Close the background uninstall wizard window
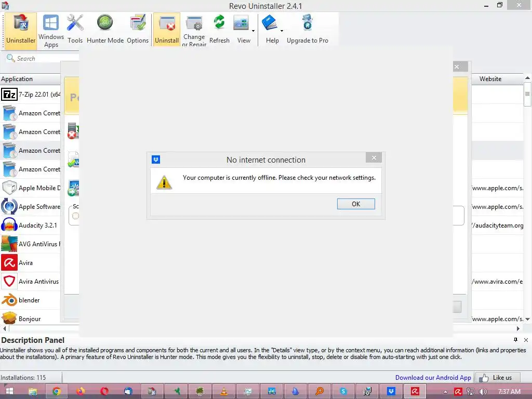This screenshot has height=399, width=532. 457,66
